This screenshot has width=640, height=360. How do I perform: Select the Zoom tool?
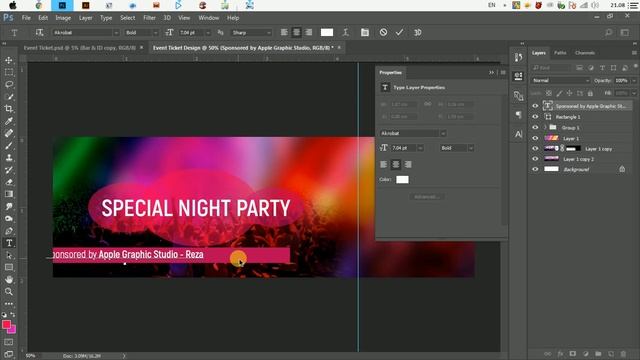click(9, 292)
